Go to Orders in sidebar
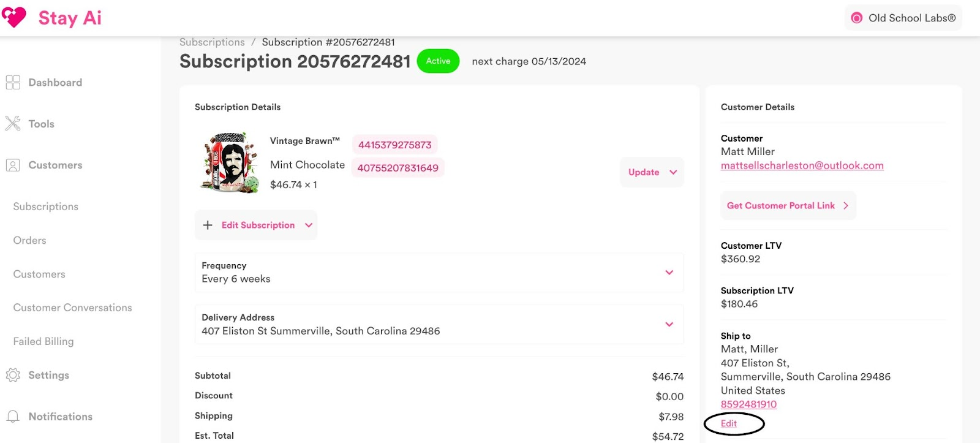The width and height of the screenshot is (980, 443). (x=29, y=240)
